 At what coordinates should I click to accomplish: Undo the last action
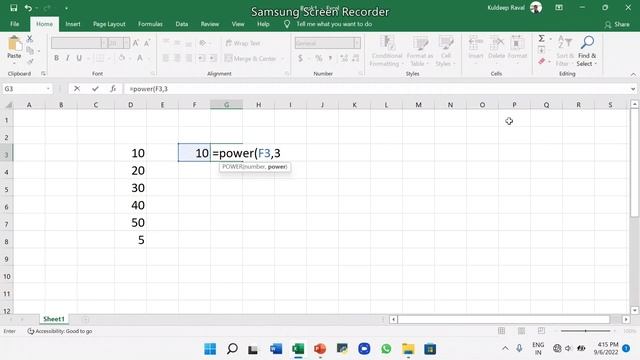[28, 8]
